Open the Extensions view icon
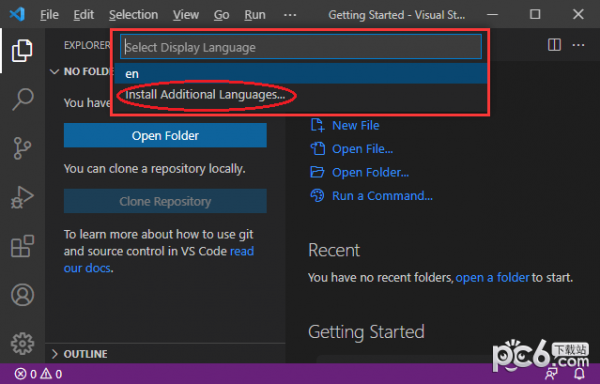The image size is (600, 384). click(22, 246)
